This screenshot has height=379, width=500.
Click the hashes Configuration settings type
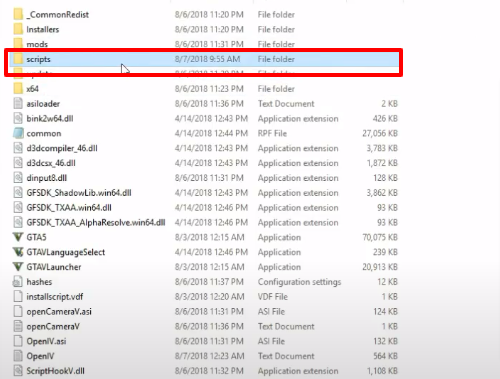(x=299, y=282)
